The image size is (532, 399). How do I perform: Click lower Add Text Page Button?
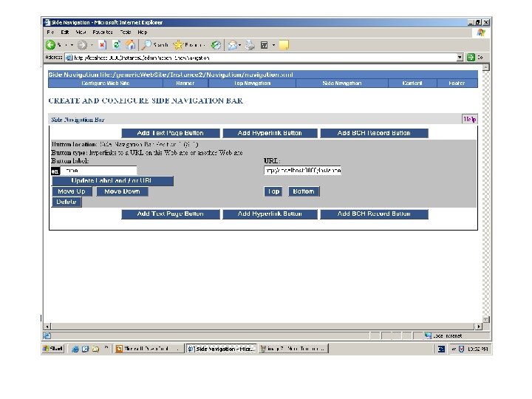171,214
